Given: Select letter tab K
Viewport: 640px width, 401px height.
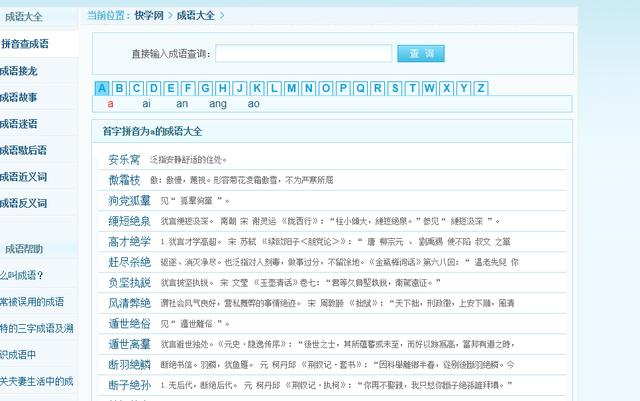Looking at the screenshot, I should [x=257, y=88].
